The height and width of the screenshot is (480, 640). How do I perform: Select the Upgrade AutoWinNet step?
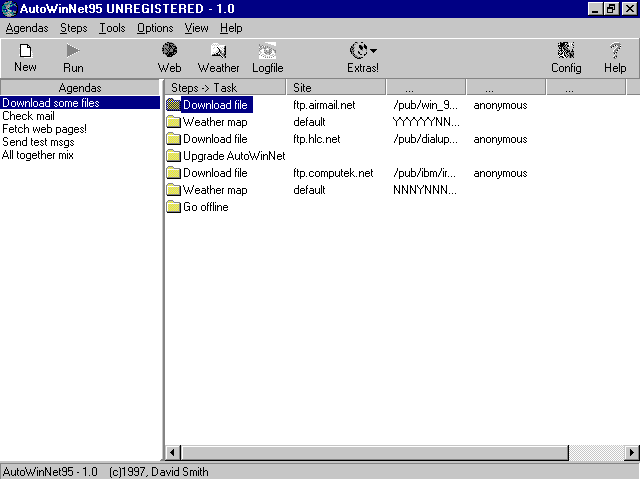click(234, 156)
